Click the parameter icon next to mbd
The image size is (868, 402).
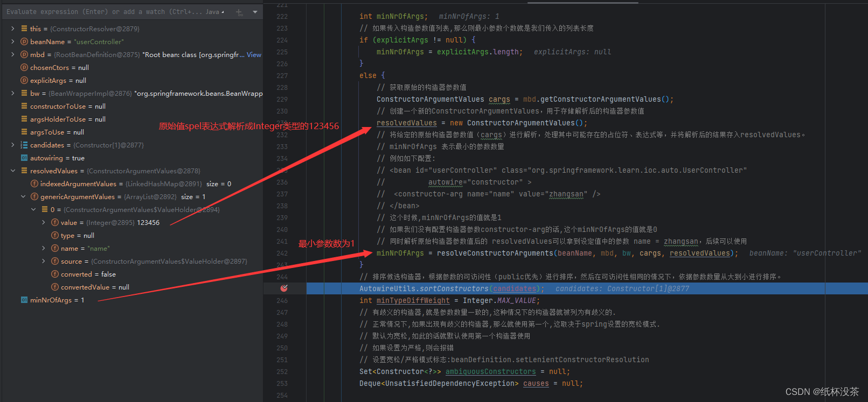[x=24, y=54]
